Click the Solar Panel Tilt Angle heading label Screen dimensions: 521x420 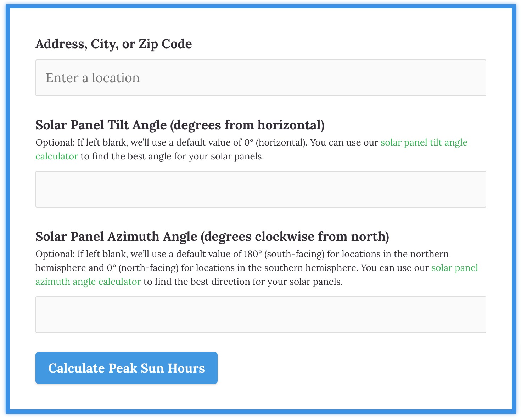[180, 125]
